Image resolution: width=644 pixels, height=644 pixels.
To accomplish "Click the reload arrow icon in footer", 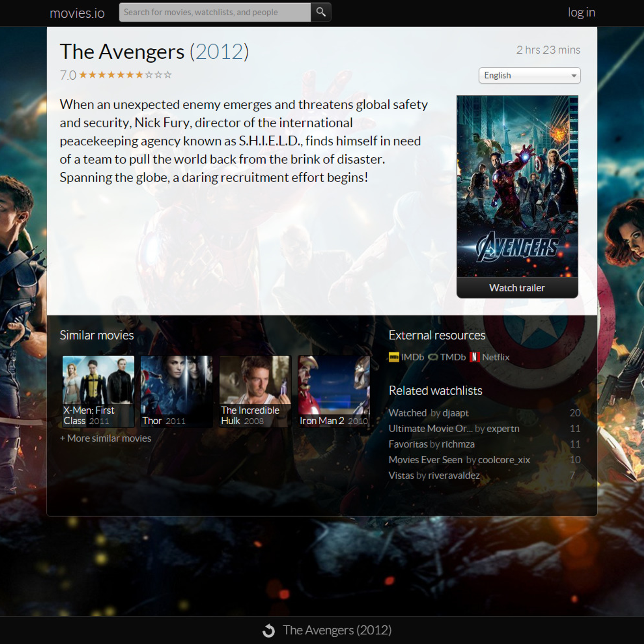I will tap(268, 630).
